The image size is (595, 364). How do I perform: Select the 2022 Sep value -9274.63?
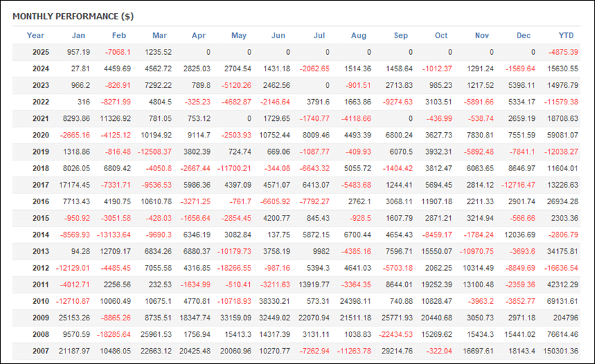(397, 102)
